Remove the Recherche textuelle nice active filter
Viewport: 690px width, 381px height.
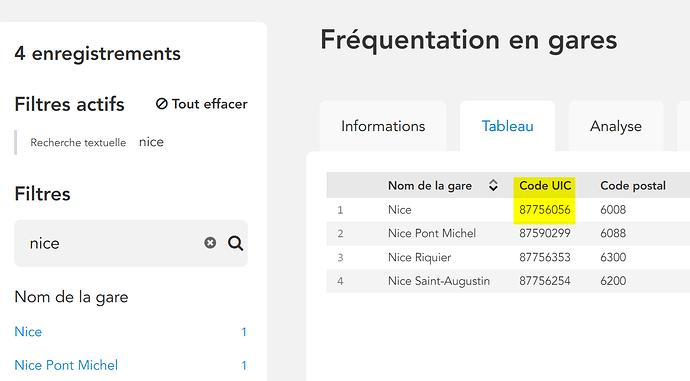click(x=97, y=142)
